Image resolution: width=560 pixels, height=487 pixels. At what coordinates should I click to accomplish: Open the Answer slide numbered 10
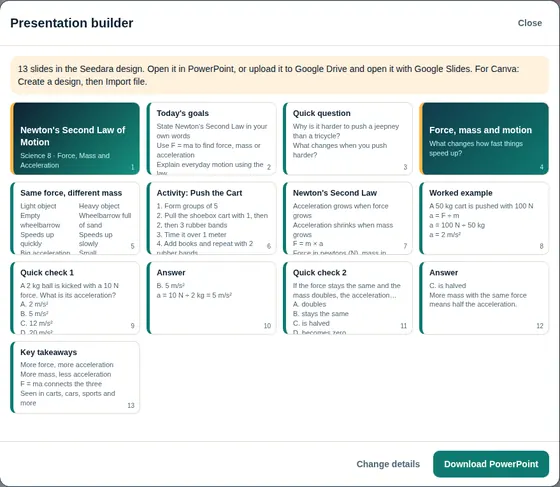pos(211,298)
